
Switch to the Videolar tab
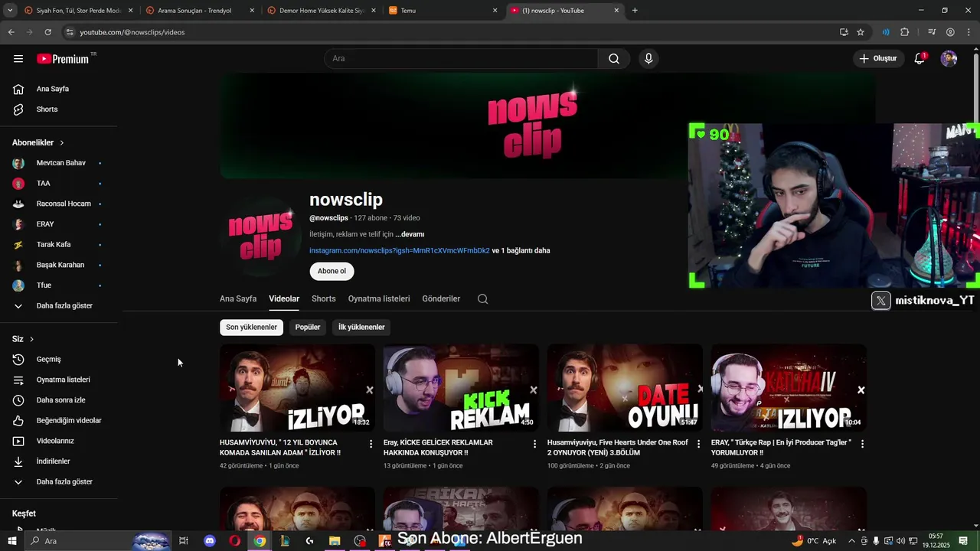(284, 299)
